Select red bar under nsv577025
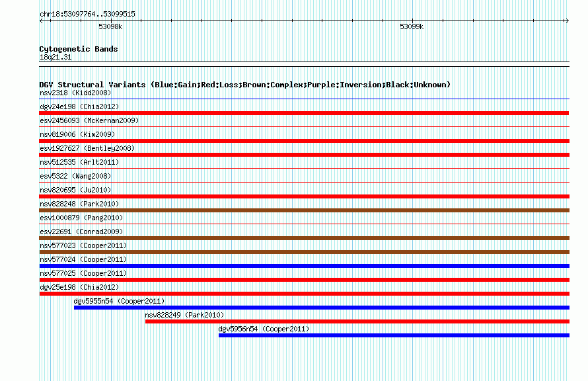 (304, 280)
